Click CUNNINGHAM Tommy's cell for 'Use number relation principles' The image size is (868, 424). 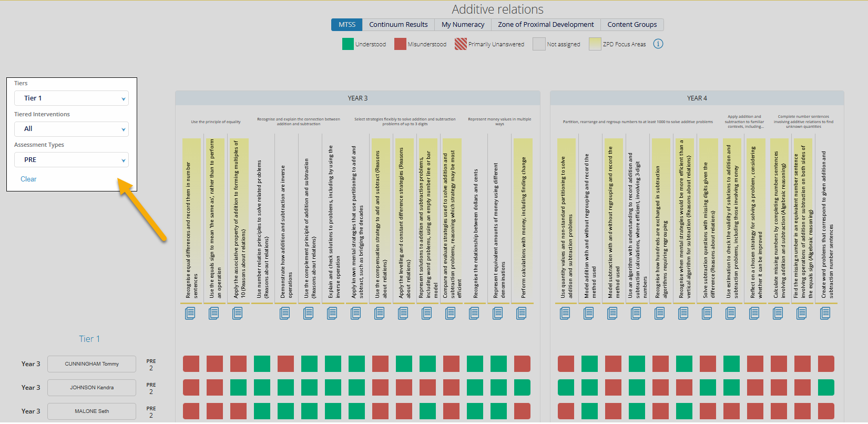click(x=262, y=364)
